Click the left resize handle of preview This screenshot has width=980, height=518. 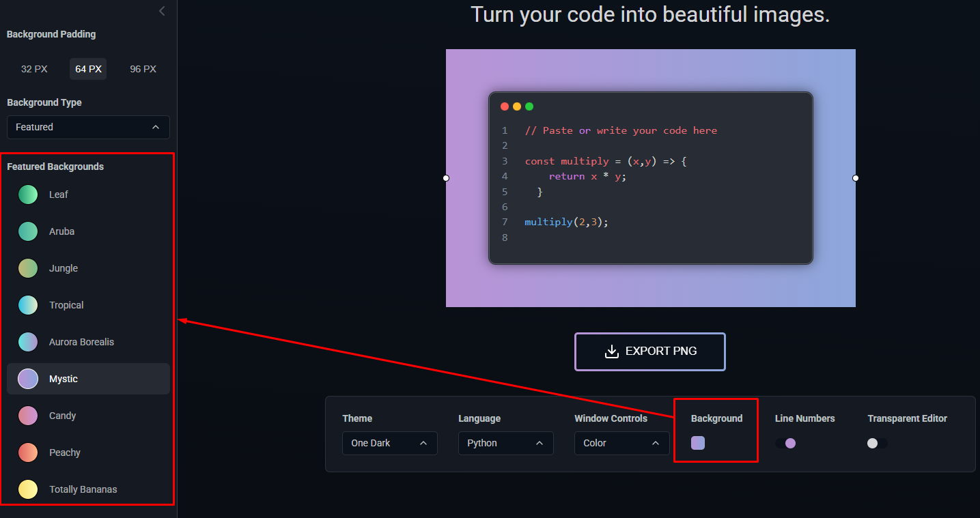click(446, 178)
